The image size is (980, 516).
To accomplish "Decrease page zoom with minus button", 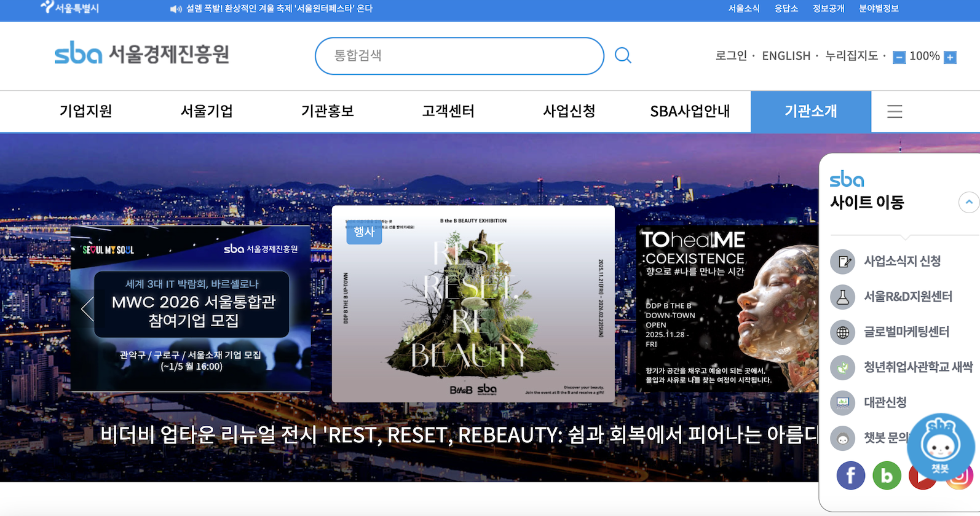I will coord(899,57).
